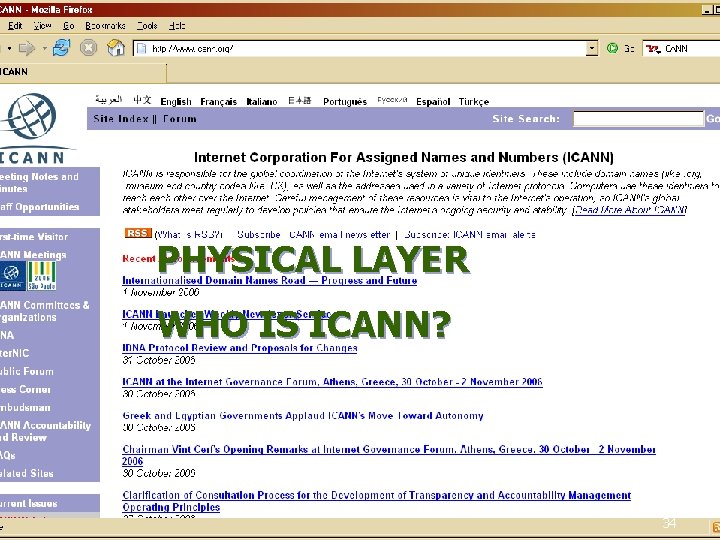Open ICANN Accountability and Review sidebar link
The width and height of the screenshot is (720, 540).
point(45,431)
